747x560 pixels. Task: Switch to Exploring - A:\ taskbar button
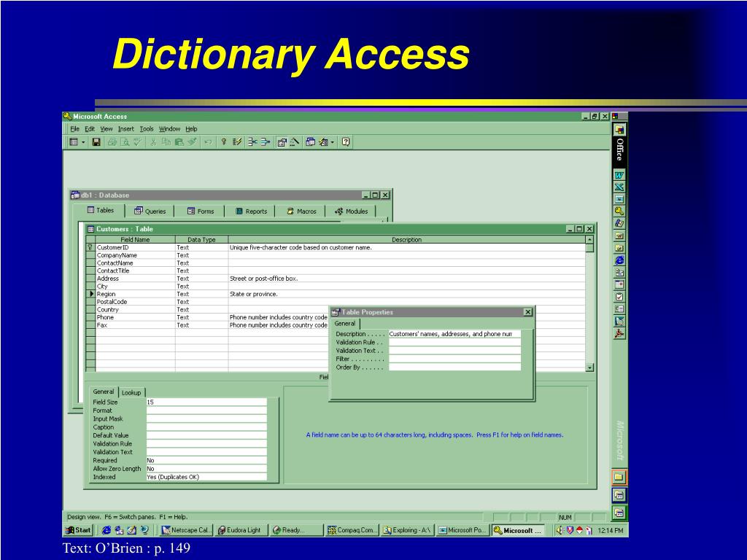408,530
